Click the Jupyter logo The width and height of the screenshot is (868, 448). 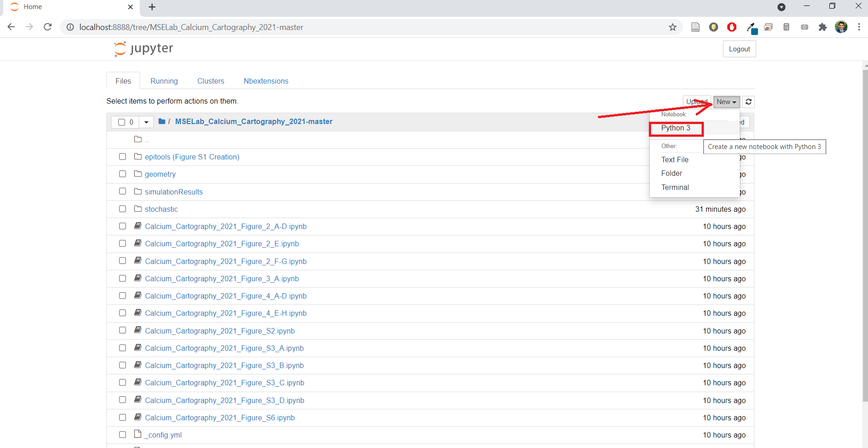(144, 49)
